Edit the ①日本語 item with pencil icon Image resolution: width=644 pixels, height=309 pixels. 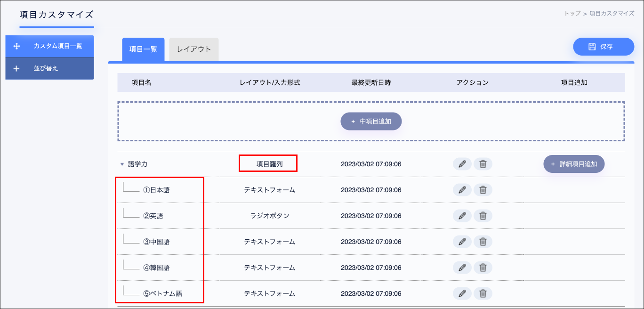point(462,190)
